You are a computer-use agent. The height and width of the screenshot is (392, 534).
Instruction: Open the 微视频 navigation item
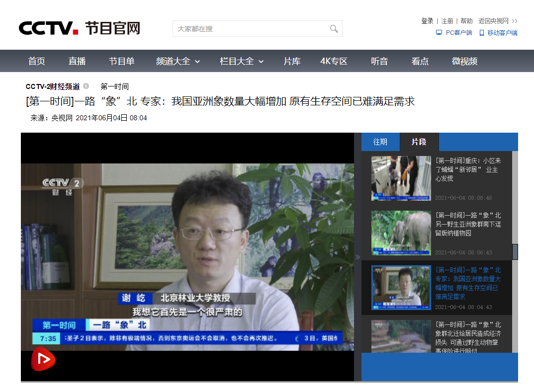(464, 61)
